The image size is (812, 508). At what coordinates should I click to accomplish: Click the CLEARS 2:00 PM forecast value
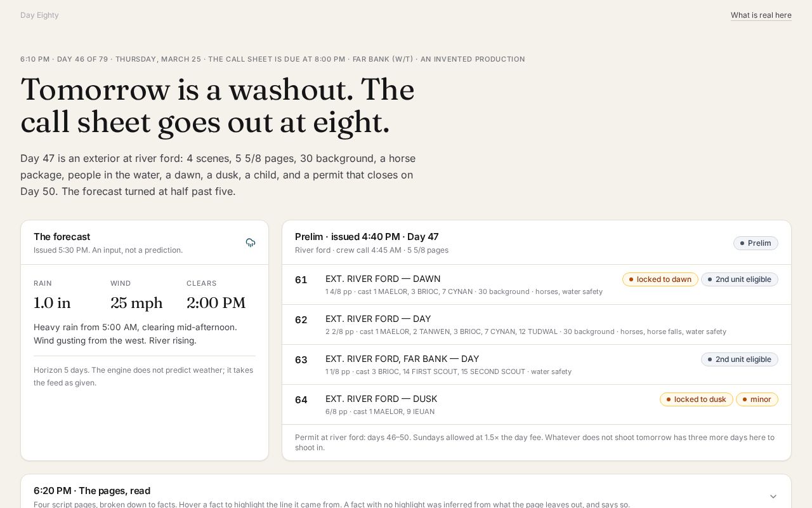(x=216, y=303)
